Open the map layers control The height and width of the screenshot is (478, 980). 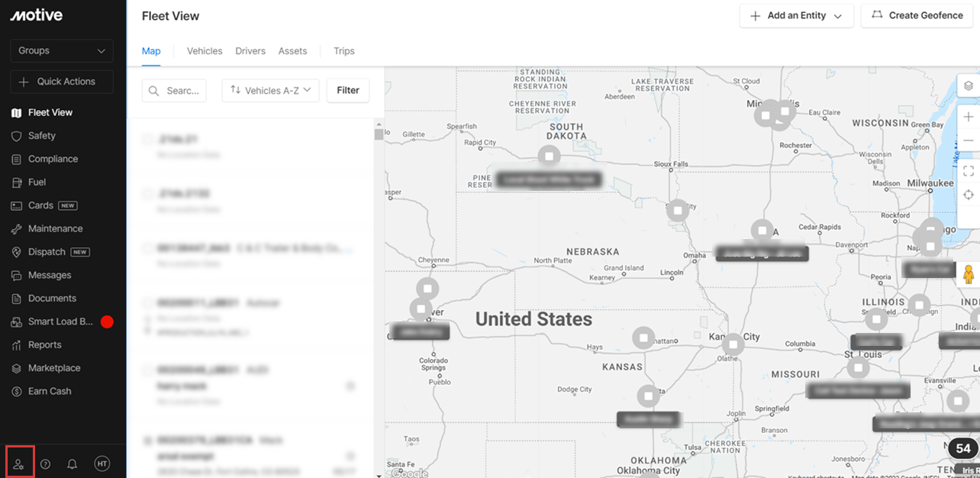pyautogui.click(x=969, y=85)
